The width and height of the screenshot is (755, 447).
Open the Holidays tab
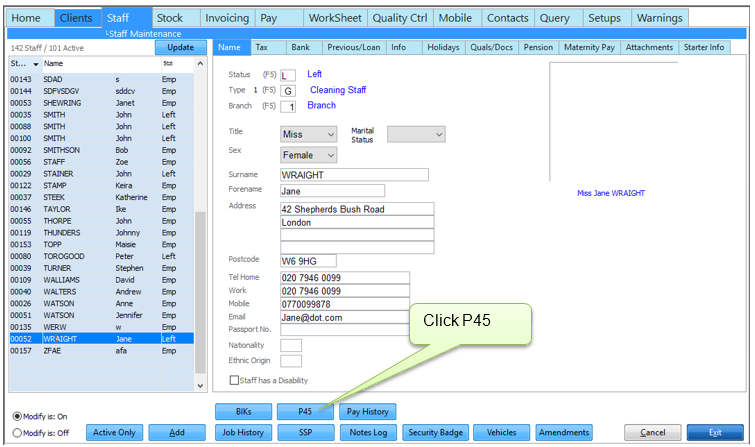pyautogui.click(x=443, y=47)
